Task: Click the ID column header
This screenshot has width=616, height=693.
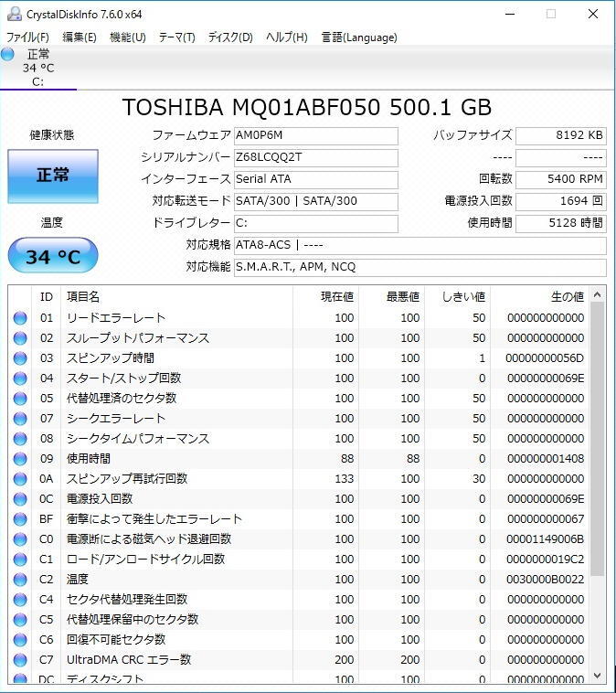Action: point(46,297)
